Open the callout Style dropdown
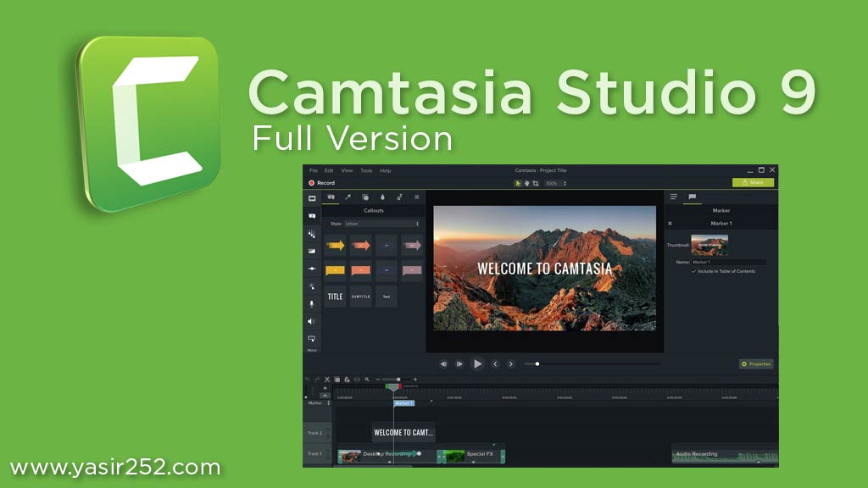 point(382,224)
